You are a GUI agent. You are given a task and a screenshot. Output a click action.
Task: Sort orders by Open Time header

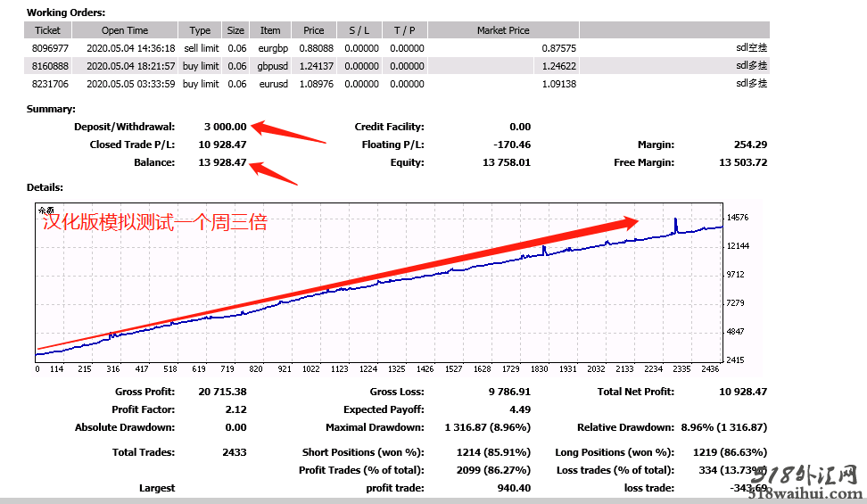125,30
